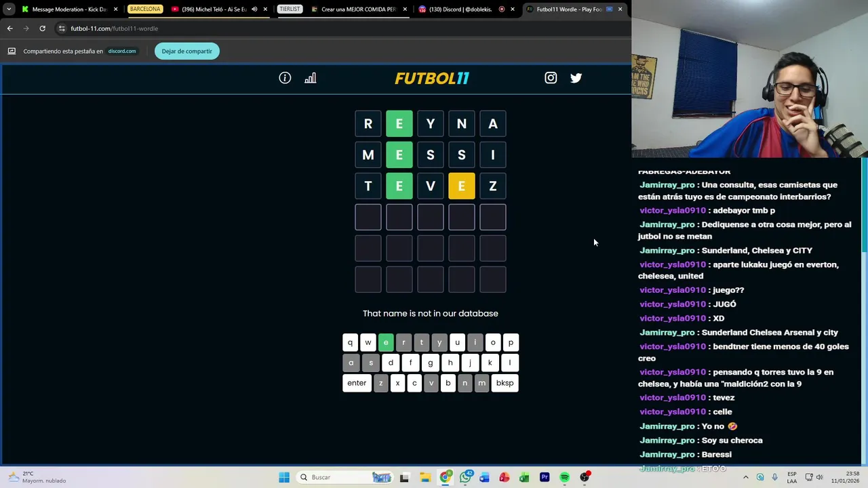868x488 pixels.
Task: Tap the greyed a key
Action: pyautogui.click(x=351, y=363)
